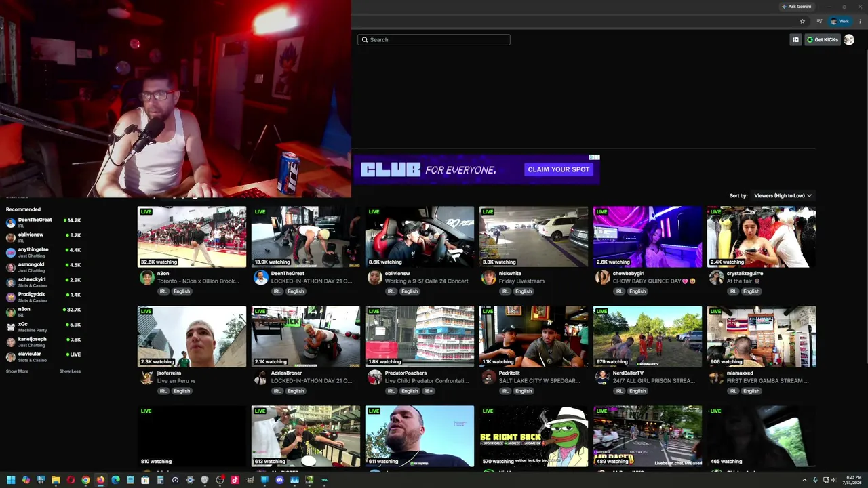The height and width of the screenshot is (488, 868).
Task: Open oblivionsw from the Recommended sidebar
Action: click(x=43, y=237)
